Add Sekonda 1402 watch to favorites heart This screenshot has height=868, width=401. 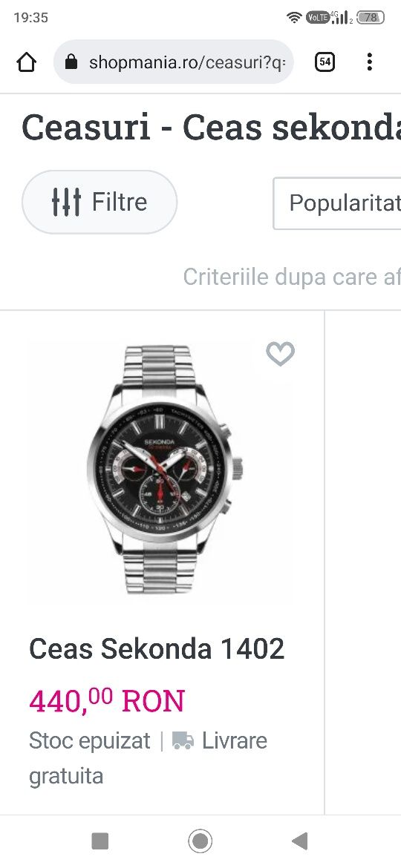click(280, 354)
